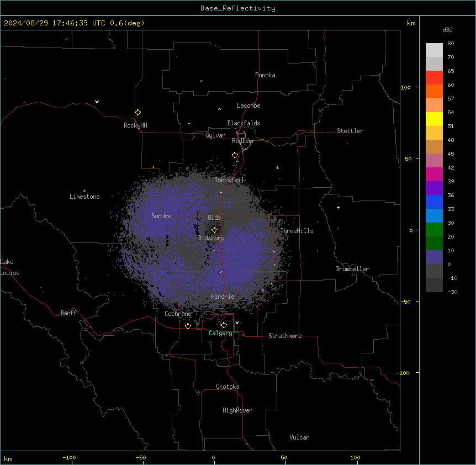Screen dimensions: 476x465
Task: Click the Okotoks town label
Action: pos(228,387)
